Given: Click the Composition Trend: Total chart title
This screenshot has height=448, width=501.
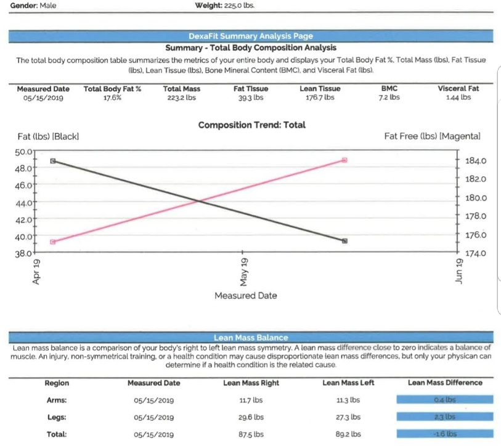Looking at the screenshot, I should pos(251,125).
